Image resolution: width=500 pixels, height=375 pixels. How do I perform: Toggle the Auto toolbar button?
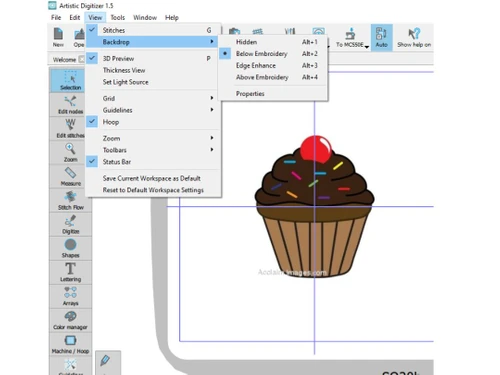click(x=381, y=37)
